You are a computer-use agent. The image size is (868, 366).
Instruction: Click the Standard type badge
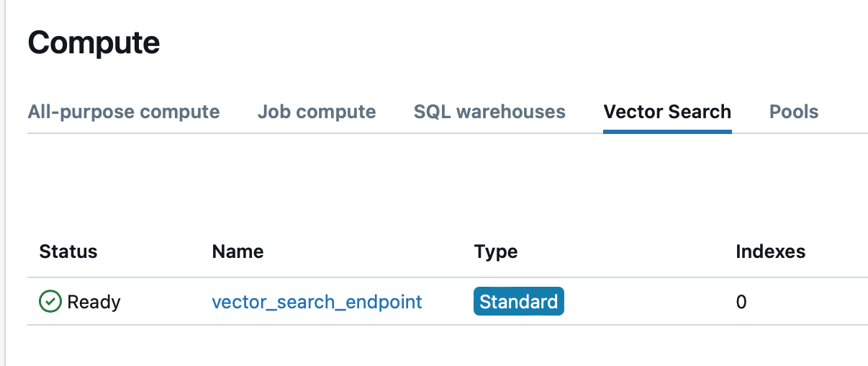519,301
